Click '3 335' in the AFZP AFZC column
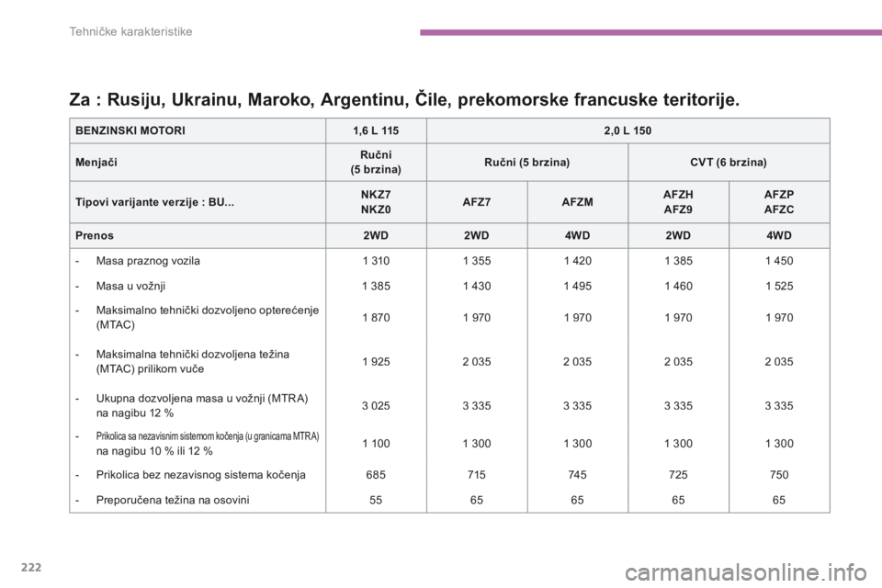Image resolution: width=882 pixels, height=588 pixels. click(x=779, y=406)
